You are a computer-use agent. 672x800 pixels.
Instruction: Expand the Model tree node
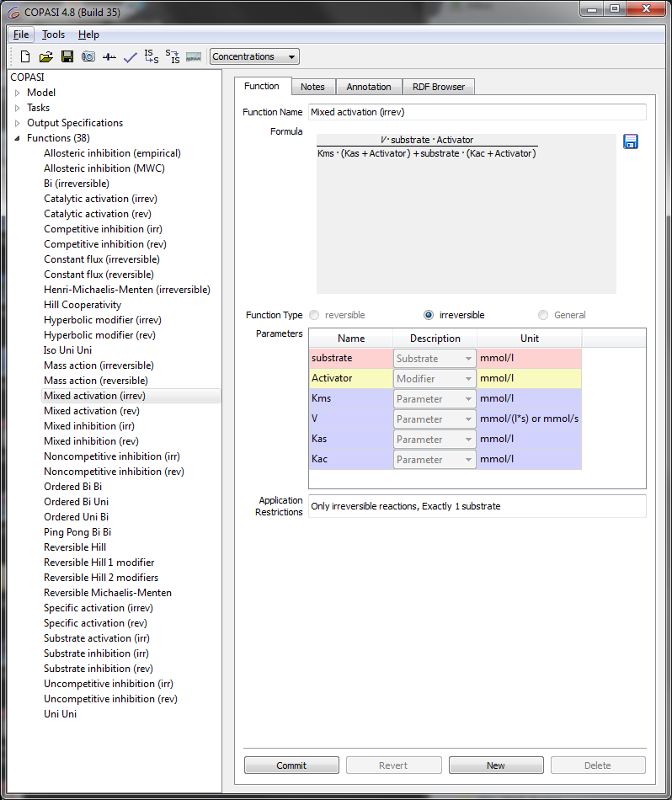click(17, 93)
